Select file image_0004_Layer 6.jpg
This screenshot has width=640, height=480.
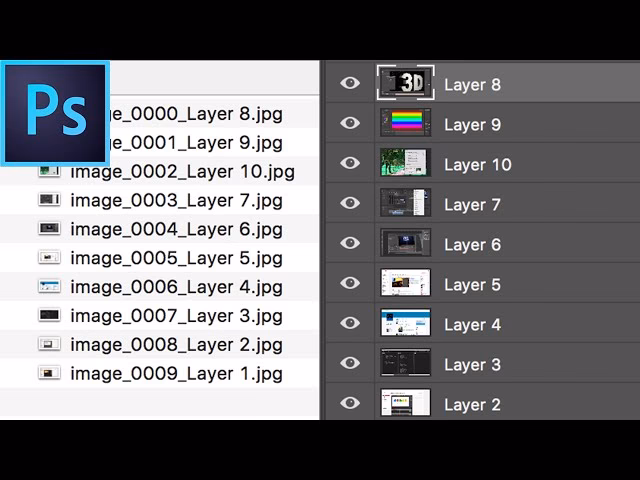click(x=176, y=229)
